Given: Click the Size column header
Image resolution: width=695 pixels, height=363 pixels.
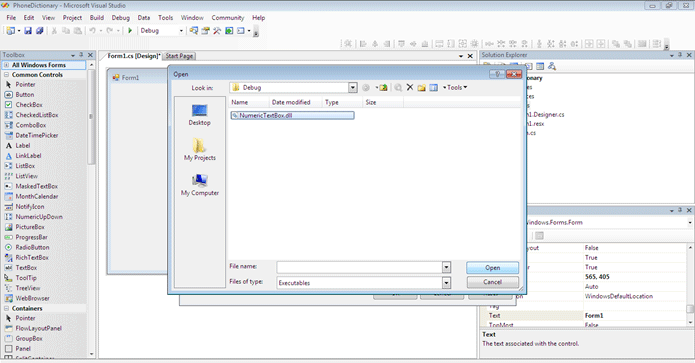Looking at the screenshot, I should (383, 102).
